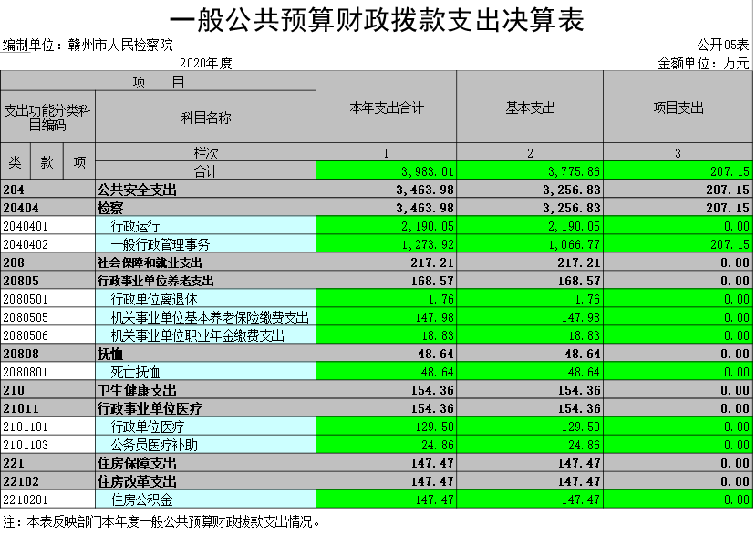Click the 项目 header cell
The image size is (756, 535).
pyautogui.click(x=158, y=81)
